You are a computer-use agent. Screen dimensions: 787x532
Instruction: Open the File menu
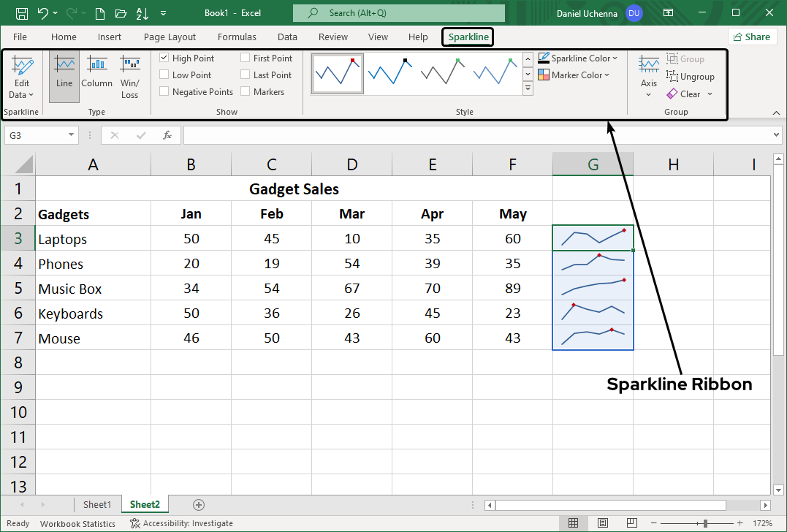(x=20, y=37)
